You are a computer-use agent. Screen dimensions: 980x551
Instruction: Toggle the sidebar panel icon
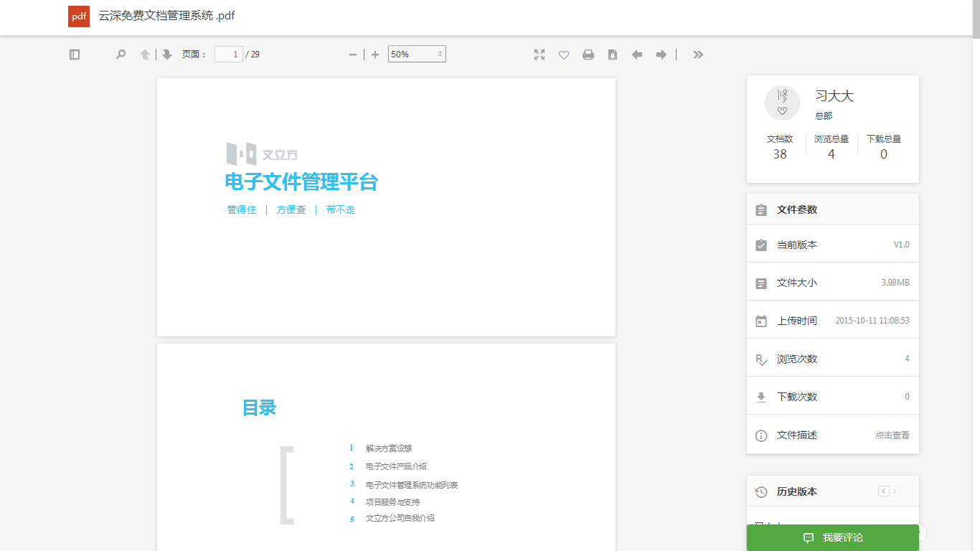[75, 55]
